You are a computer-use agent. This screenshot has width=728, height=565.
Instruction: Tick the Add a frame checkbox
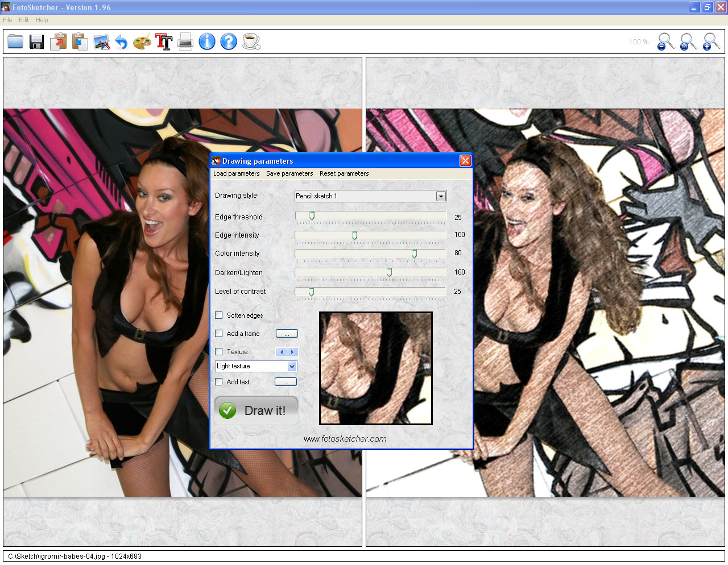(x=219, y=334)
